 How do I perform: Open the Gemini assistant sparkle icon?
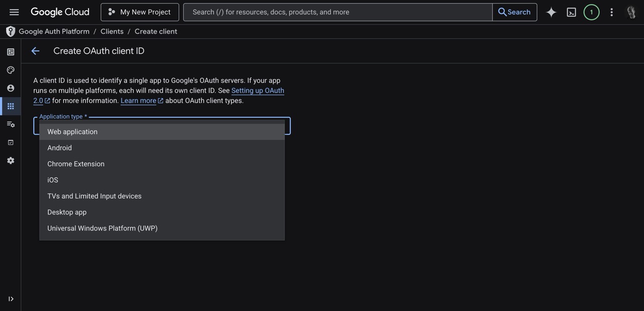(x=551, y=12)
